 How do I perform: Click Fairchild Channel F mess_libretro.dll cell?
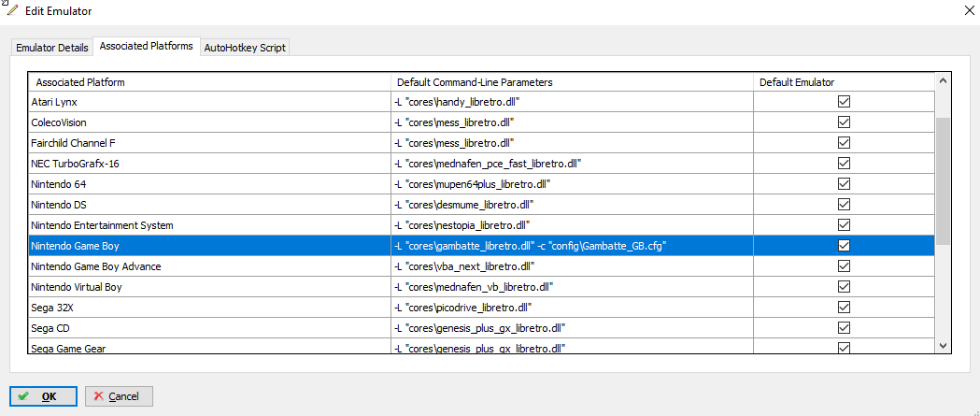point(572,143)
